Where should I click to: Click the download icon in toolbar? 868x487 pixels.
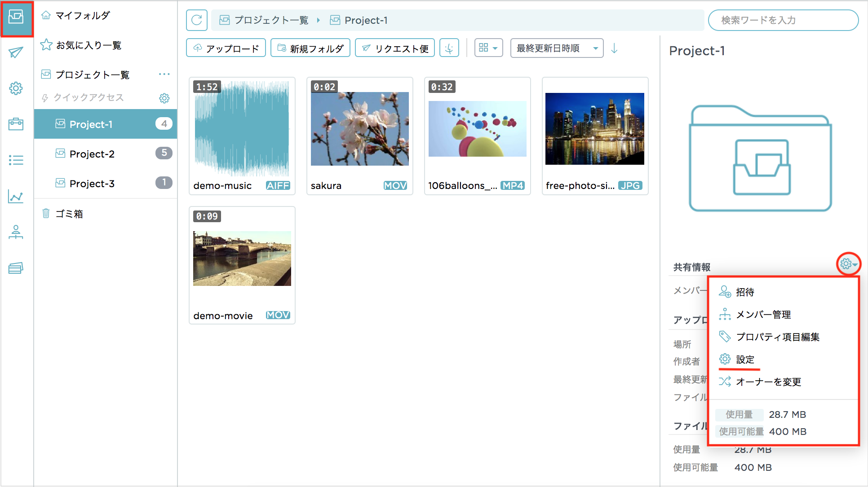[x=449, y=48]
